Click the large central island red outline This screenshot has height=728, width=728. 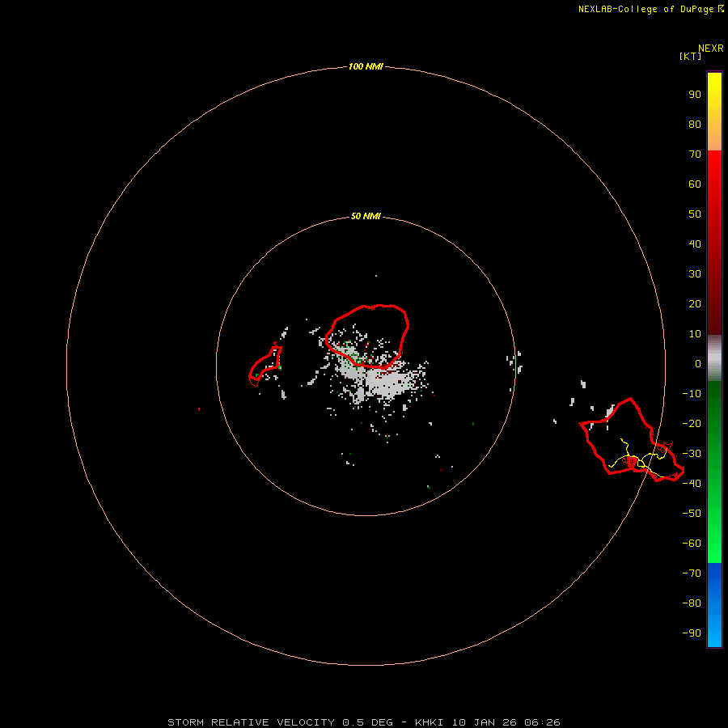pos(366,336)
